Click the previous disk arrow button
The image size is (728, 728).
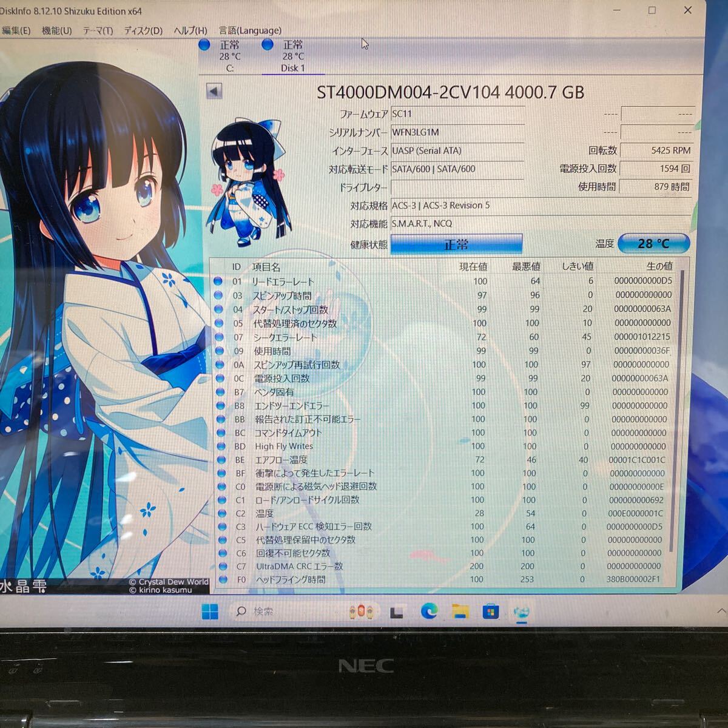point(214,91)
